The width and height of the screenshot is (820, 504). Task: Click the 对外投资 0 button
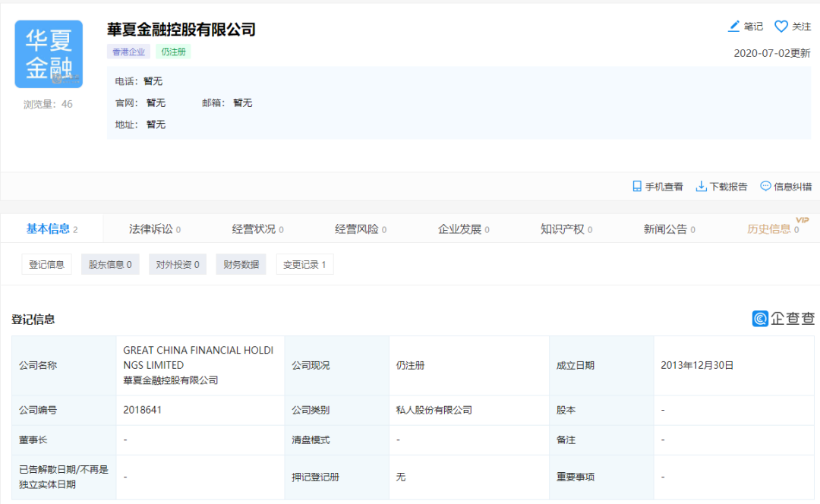coord(177,265)
